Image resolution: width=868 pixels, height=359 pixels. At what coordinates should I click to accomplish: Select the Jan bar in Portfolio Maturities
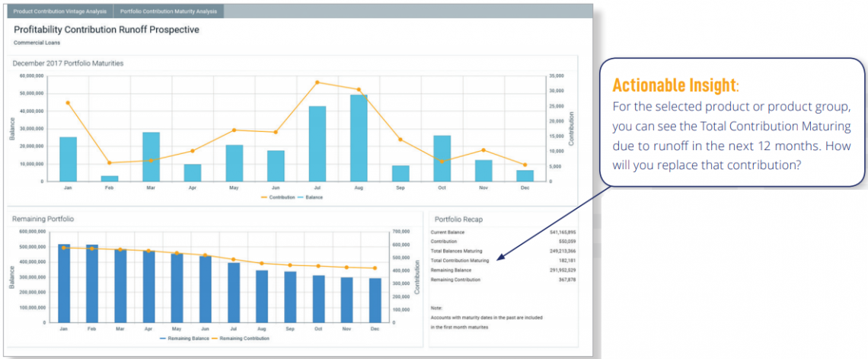[68, 159]
